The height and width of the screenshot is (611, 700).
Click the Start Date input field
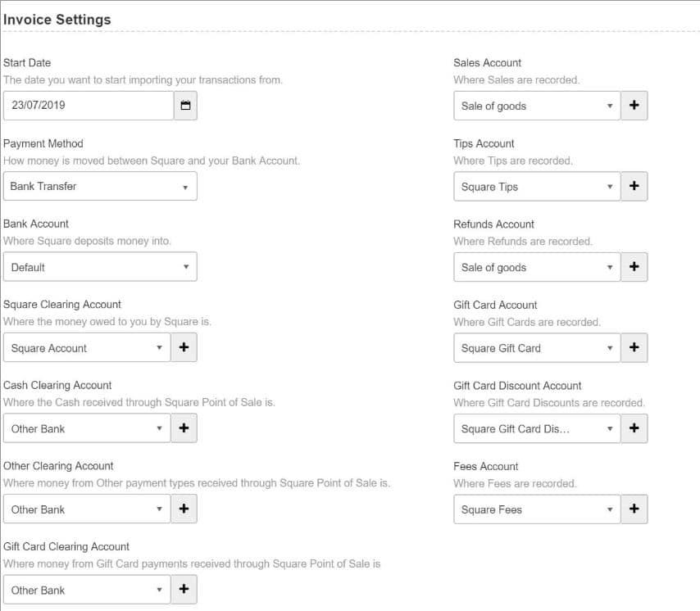coord(89,106)
